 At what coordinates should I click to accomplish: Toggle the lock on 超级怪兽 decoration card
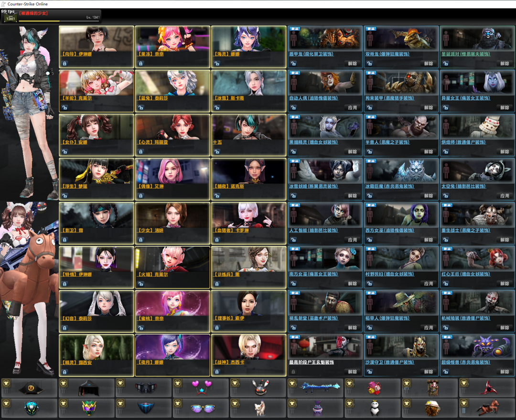[446, 372]
